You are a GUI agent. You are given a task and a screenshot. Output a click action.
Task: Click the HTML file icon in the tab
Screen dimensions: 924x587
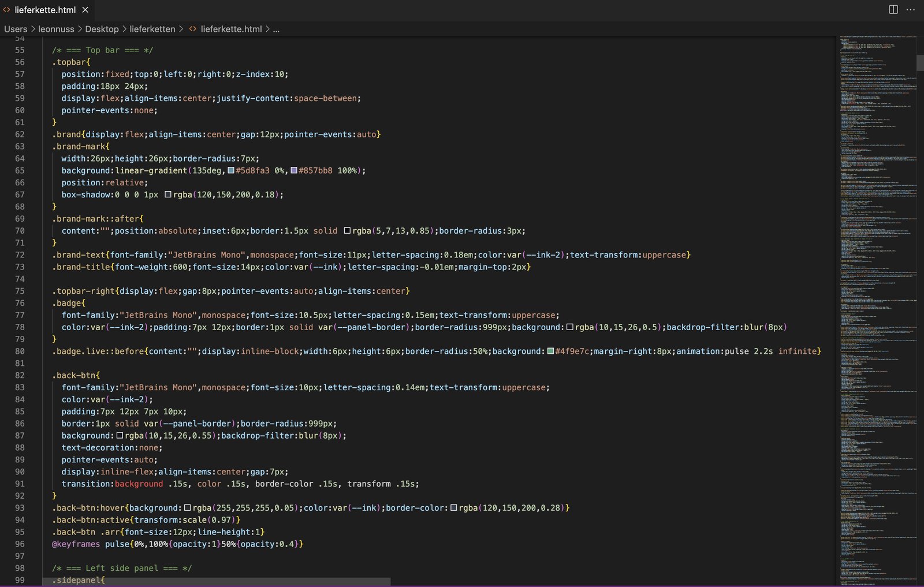tap(7, 10)
